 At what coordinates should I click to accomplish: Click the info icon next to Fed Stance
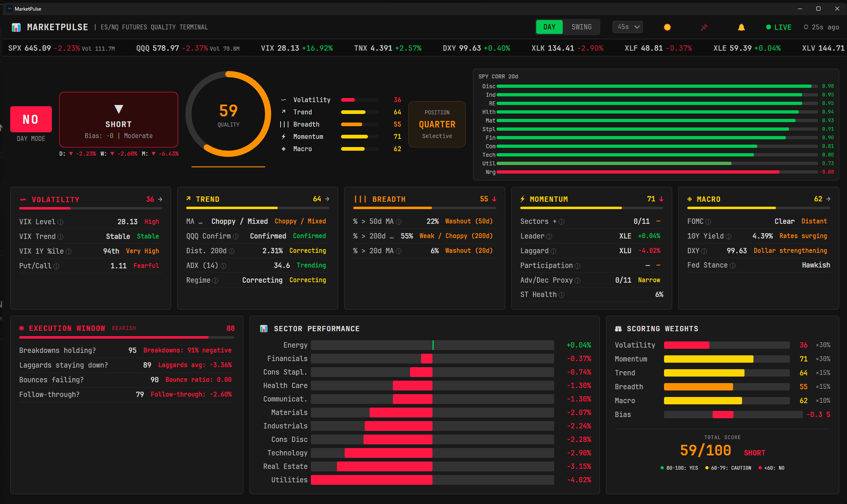[x=733, y=265]
